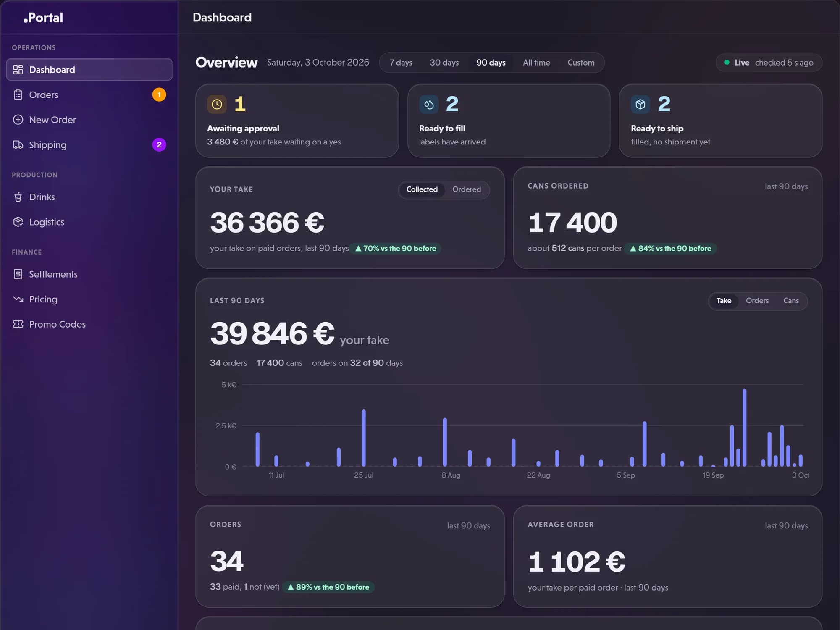The image size is (840, 630).
Task: Open the Ready to ship card
Action: 720,121
